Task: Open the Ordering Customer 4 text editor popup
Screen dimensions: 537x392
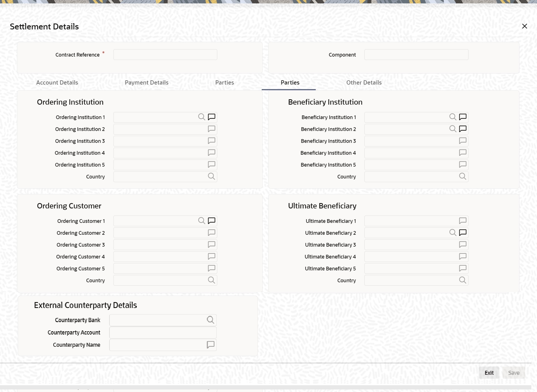Action: point(212,257)
